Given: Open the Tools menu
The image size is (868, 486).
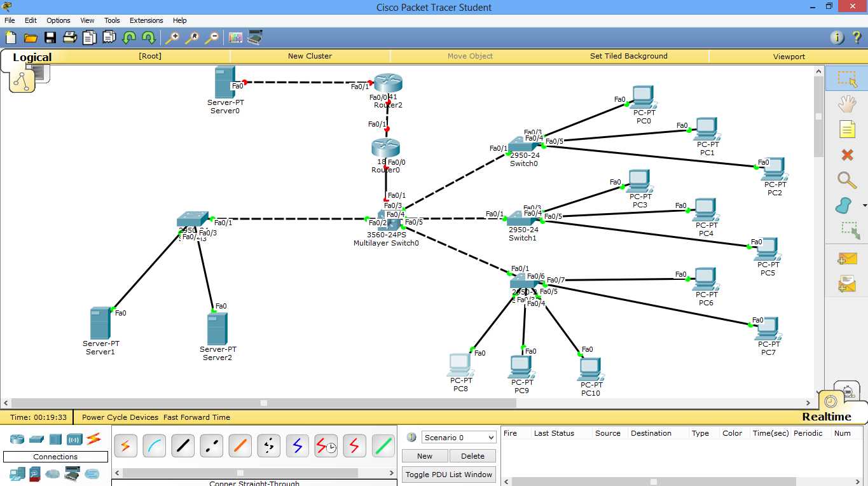Looking at the screenshot, I should click(112, 20).
